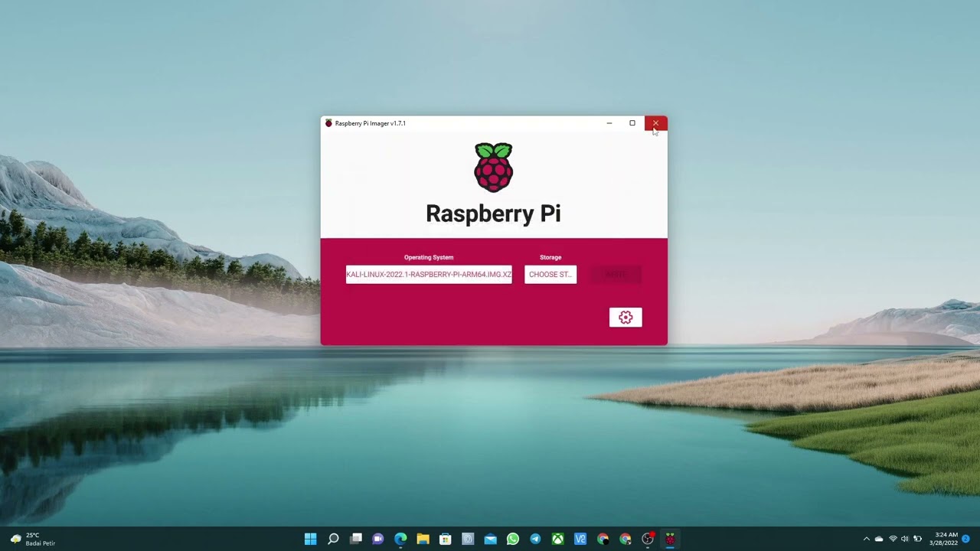Open the Xbox app from the taskbar
This screenshot has height=551, width=980.
(x=558, y=539)
